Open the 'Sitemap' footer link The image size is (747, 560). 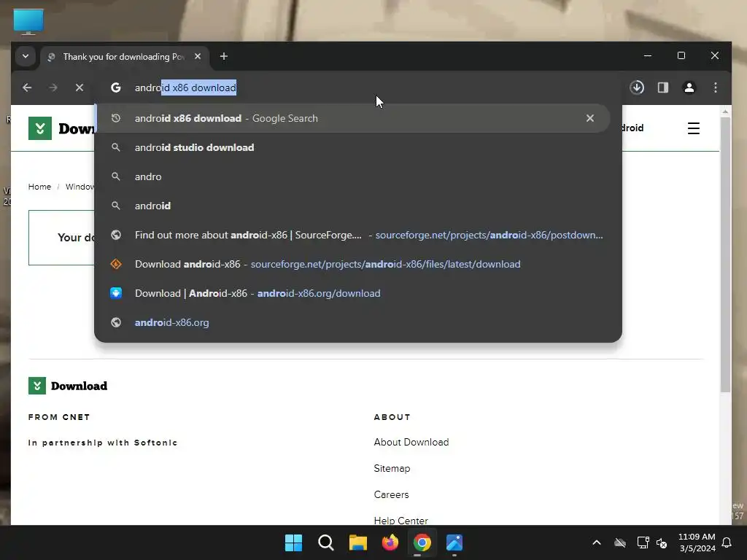click(392, 468)
